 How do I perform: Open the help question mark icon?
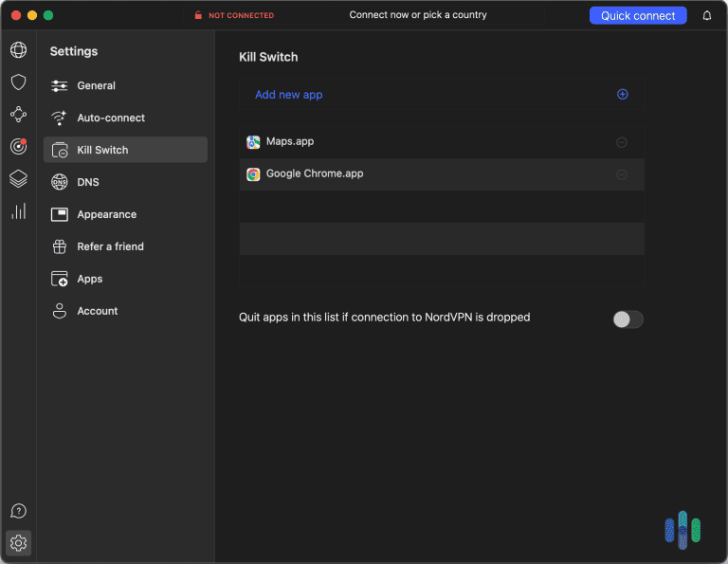point(18,511)
